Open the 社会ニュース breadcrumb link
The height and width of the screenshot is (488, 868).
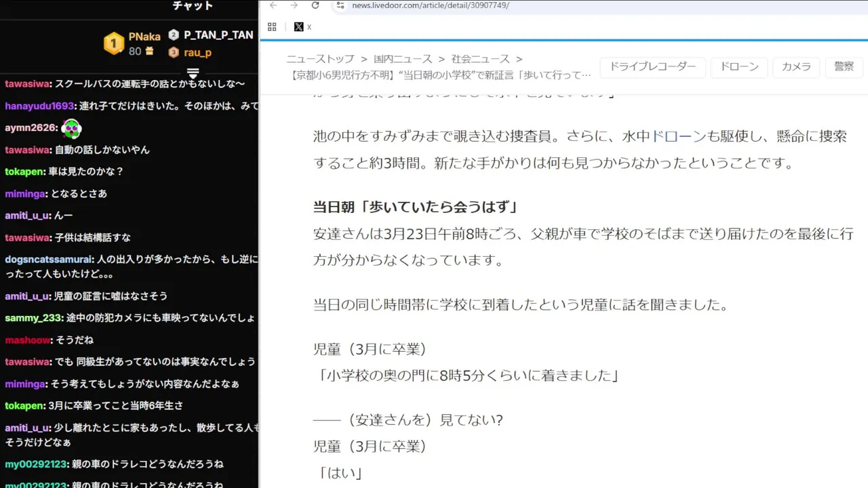click(482, 59)
